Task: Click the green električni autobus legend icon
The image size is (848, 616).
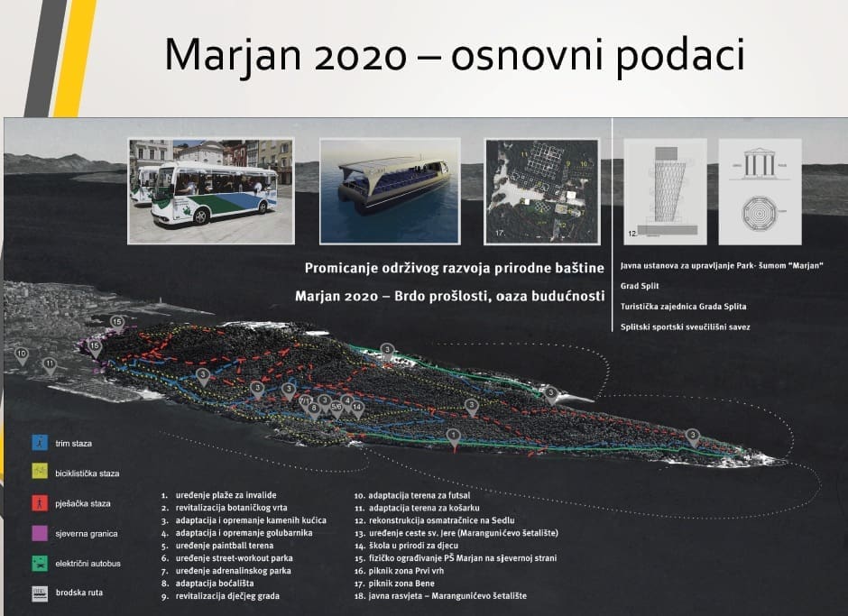Action: pos(38,565)
